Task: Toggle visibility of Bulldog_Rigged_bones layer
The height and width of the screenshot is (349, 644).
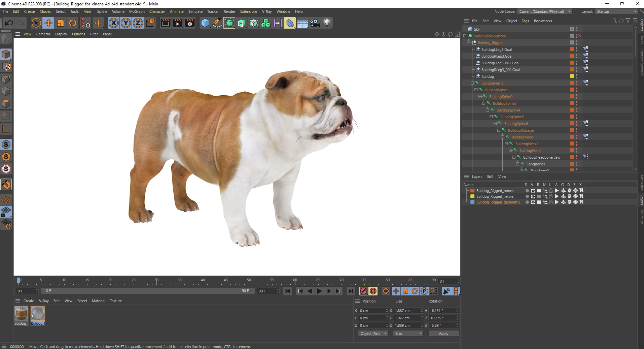Action: [x=533, y=191]
